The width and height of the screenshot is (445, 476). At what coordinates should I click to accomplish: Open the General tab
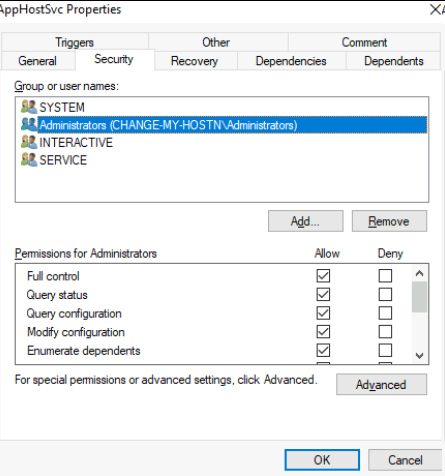pyautogui.click(x=37, y=61)
